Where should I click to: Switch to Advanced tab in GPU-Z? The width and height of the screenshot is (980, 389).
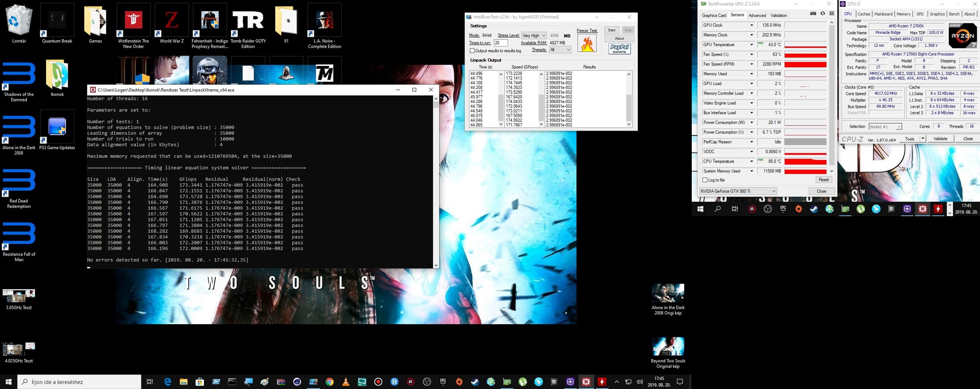757,15
